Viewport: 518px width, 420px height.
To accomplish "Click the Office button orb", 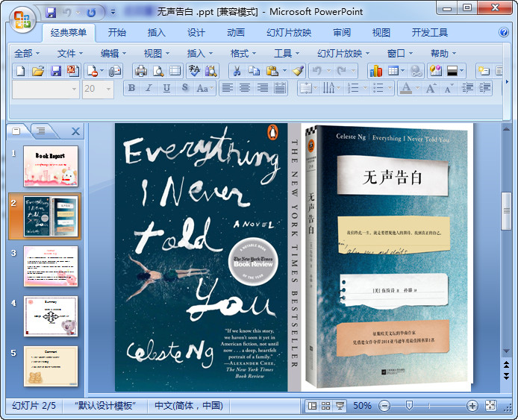I will (x=22, y=20).
